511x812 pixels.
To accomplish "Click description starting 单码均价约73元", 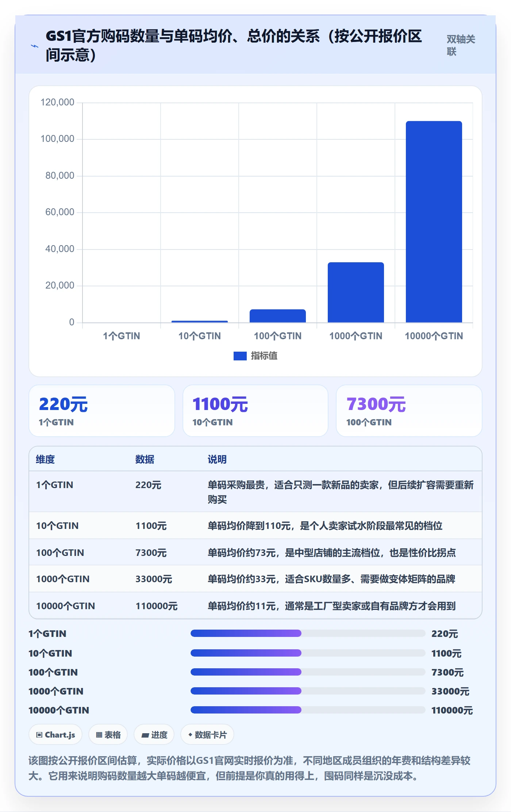I will pos(331,553).
